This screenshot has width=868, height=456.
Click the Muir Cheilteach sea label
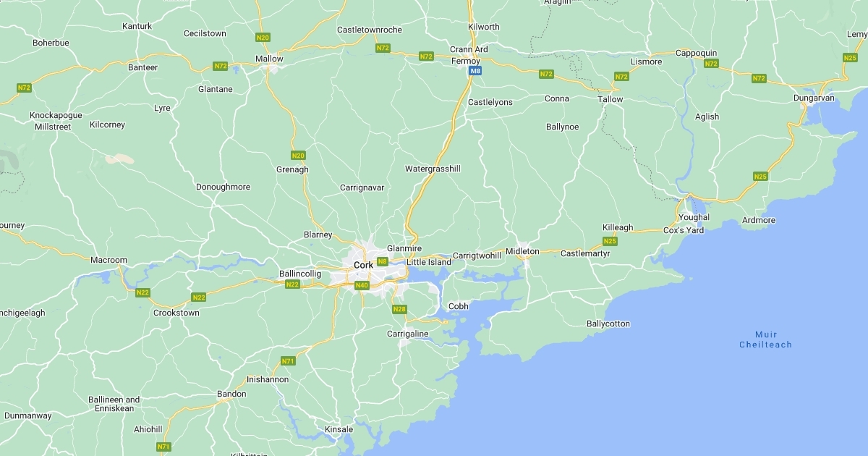(x=765, y=339)
